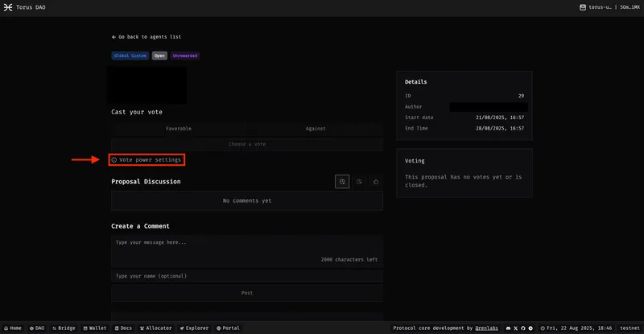Open the Telegram icon in footer

tap(530, 328)
